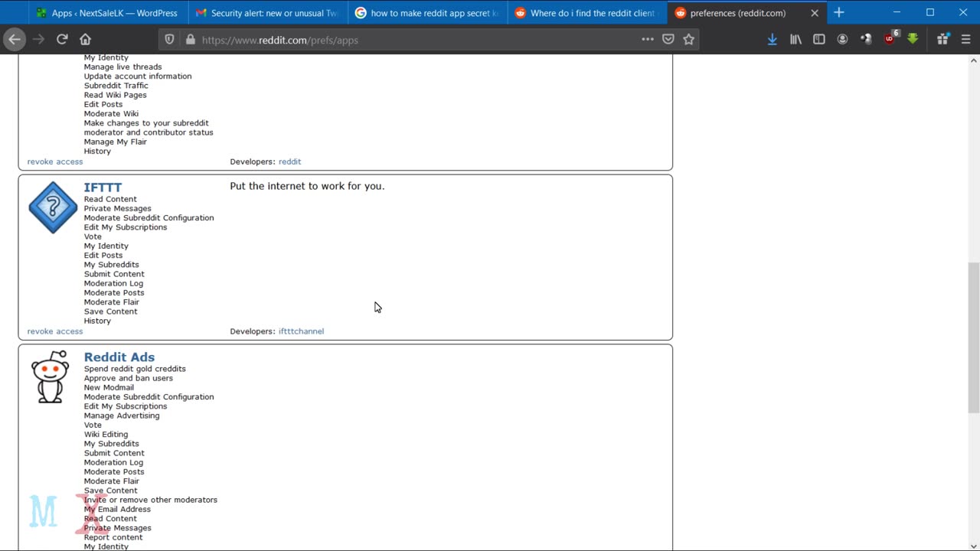Viewport: 980px width, 551px height.
Task: Click the green download arrow extension
Action: coord(913,39)
